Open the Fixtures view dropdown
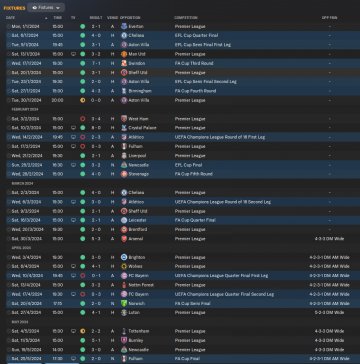 click(x=46, y=7)
